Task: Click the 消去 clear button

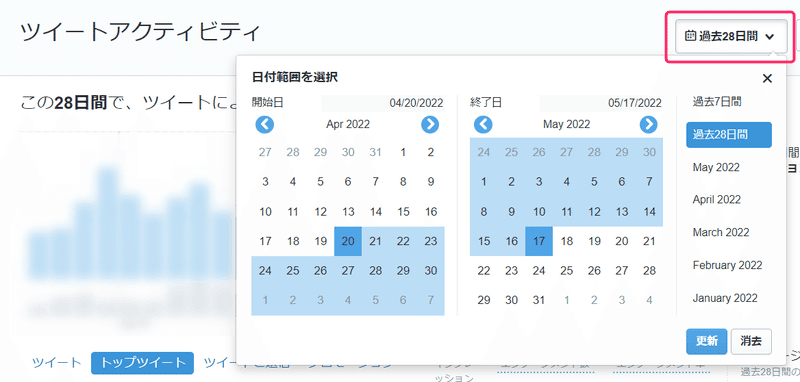Action: click(x=751, y=341)
